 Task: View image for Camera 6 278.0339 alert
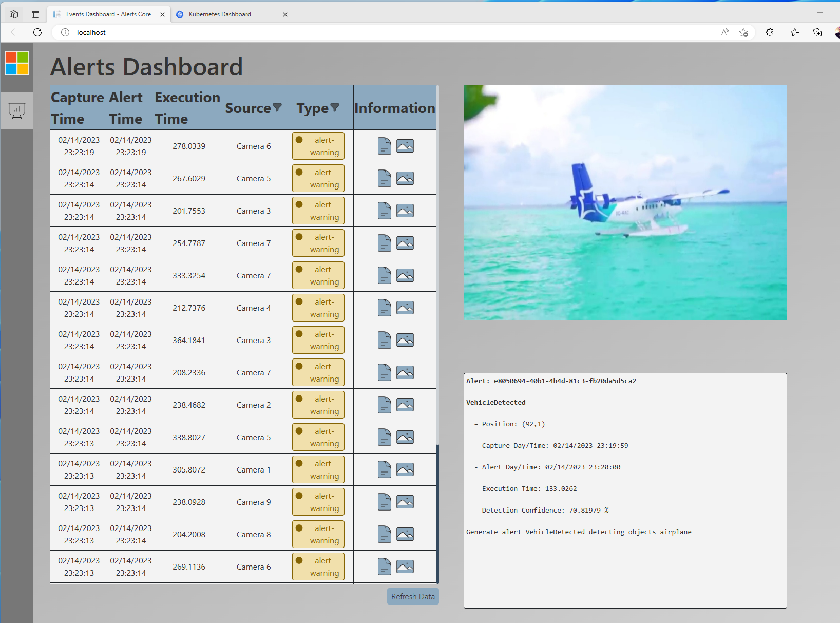click(405, 146)
